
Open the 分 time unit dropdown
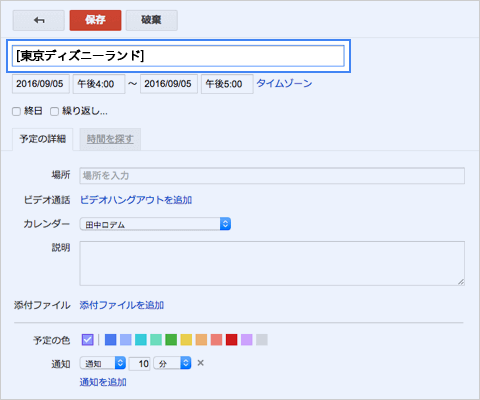pyautogui.click(x=172, y=363)
